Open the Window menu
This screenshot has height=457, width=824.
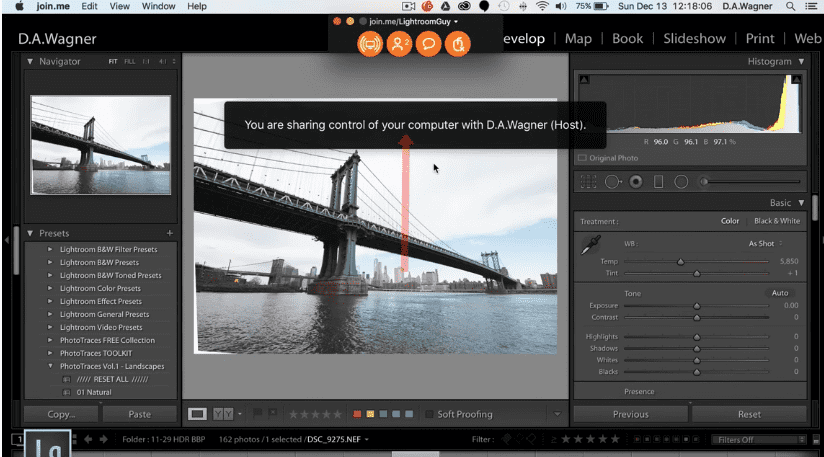158,6
